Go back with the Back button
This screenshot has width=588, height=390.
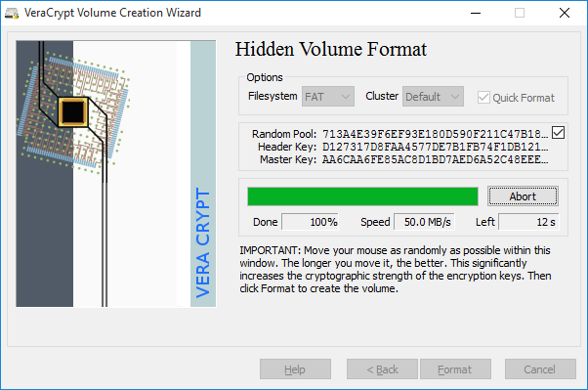click(x=382, y=369)
